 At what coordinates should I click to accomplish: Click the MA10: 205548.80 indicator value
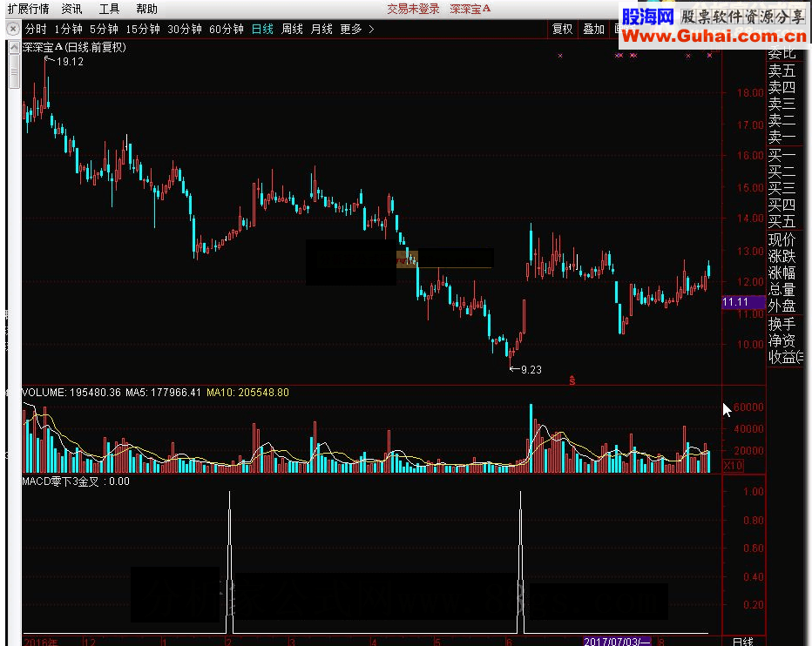click(247, 393)
